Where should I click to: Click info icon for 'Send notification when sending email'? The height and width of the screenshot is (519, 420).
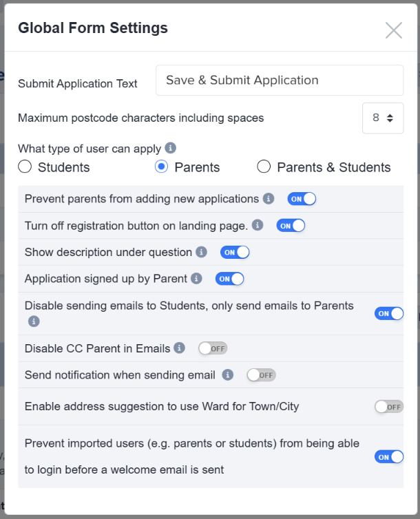coord(228,374)
